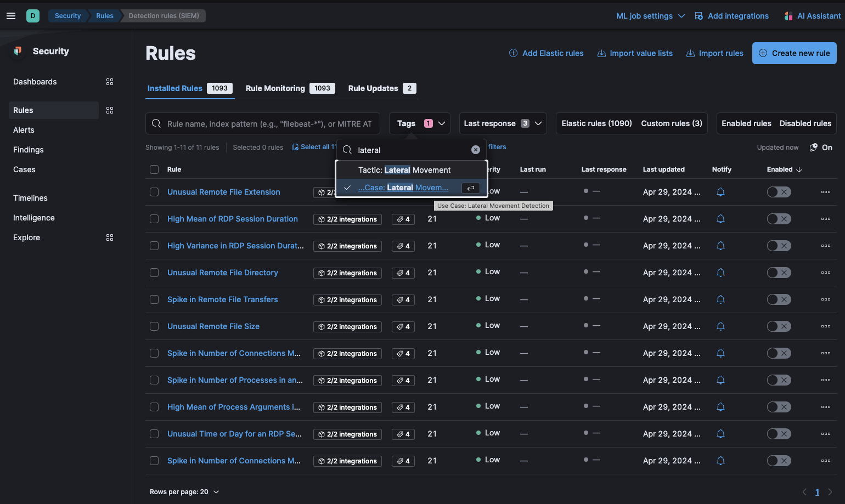The width and height of the screenshot is (845, 504).
Task: Click the rule name search input field
Action: click(x=262, y=123)
